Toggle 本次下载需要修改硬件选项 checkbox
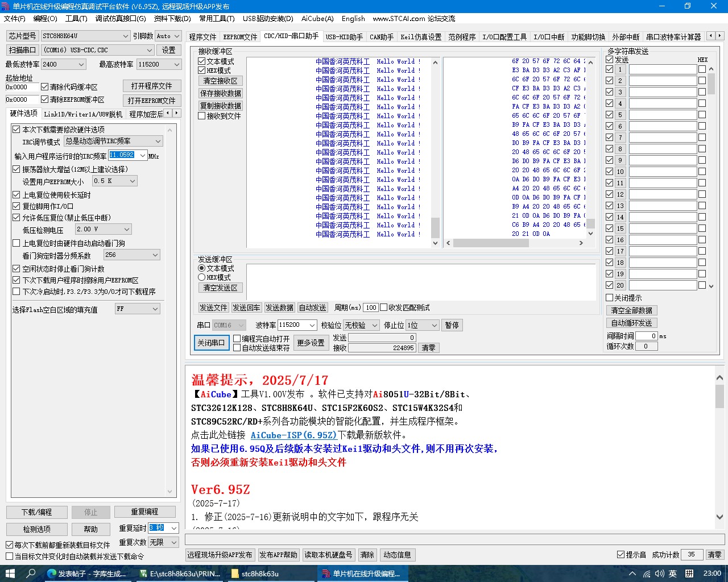This screenshot has height=582, width=728. pyautogui.click(x=16, y=130)
